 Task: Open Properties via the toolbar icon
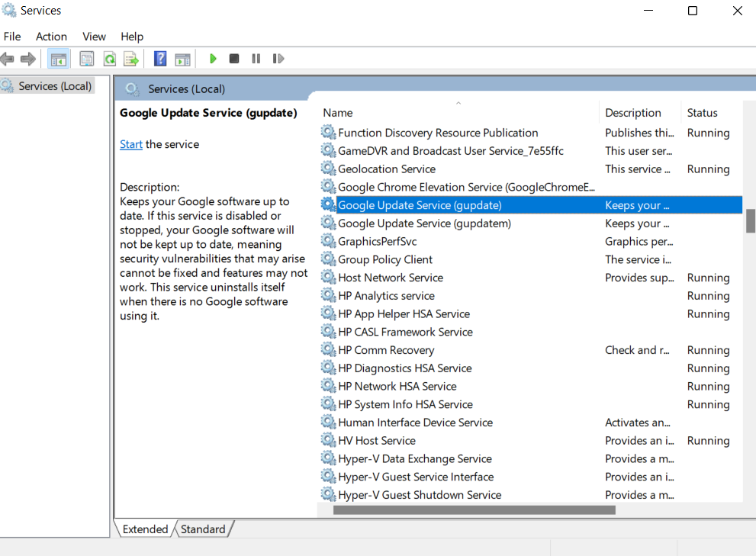(x=87, y=59)
